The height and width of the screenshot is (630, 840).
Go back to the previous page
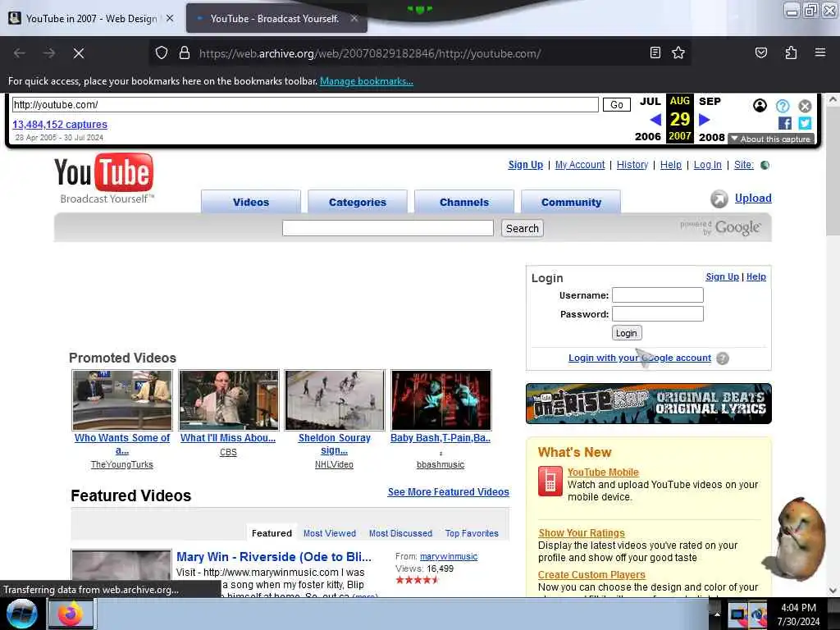(20, 53)
